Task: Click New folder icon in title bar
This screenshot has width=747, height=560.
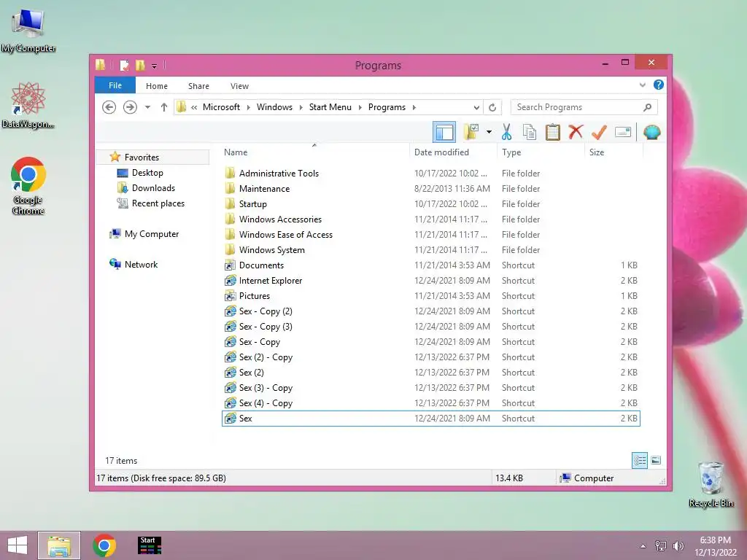Action: [140, 65]
